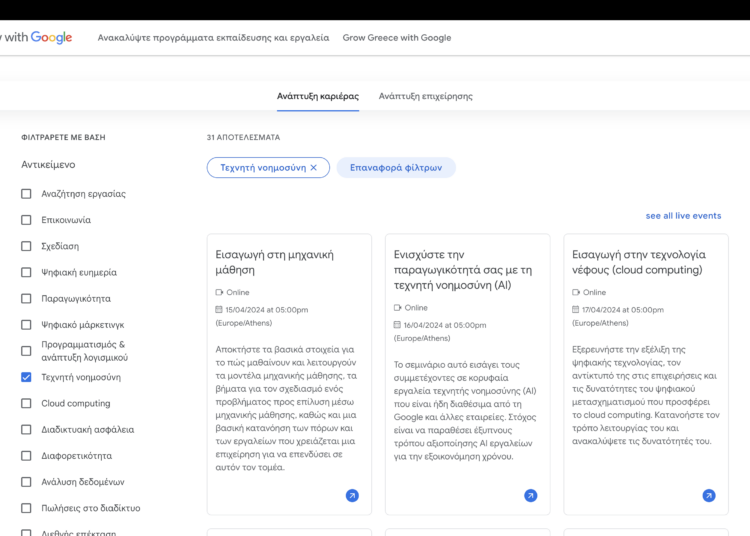Click calendar icon on cloud computing card
Viewport: 750px width, 536px height.
click(576, 310)
